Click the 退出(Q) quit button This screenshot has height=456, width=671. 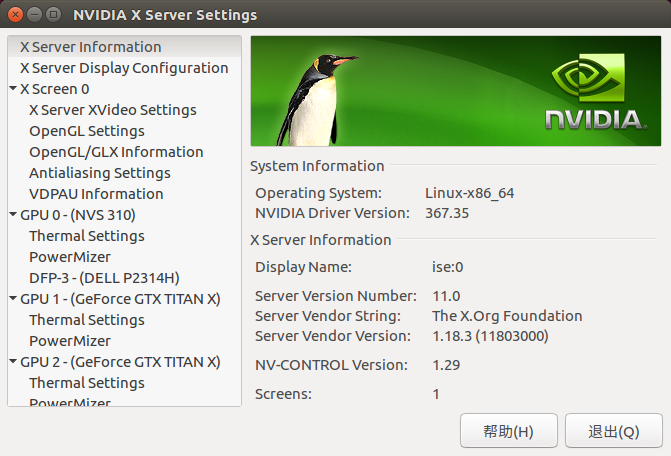(613, 431)
